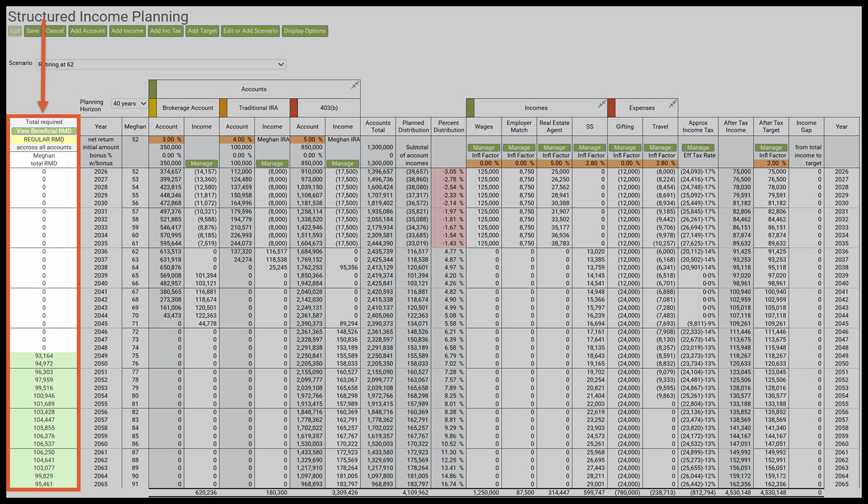Click the After Tax Income column header
868x504 pixels.
click(735, 126)
